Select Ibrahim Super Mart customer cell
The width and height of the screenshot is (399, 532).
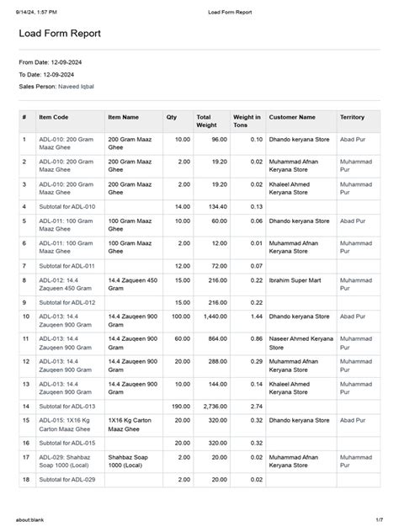click(x=295, y=280)
